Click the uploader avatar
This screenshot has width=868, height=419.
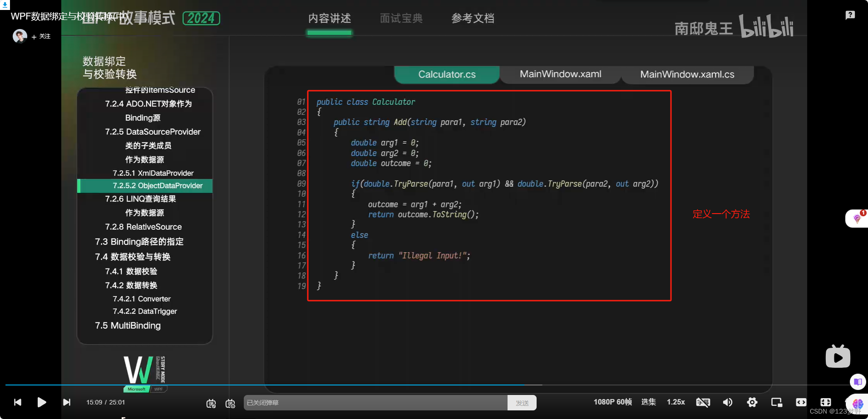20,36
